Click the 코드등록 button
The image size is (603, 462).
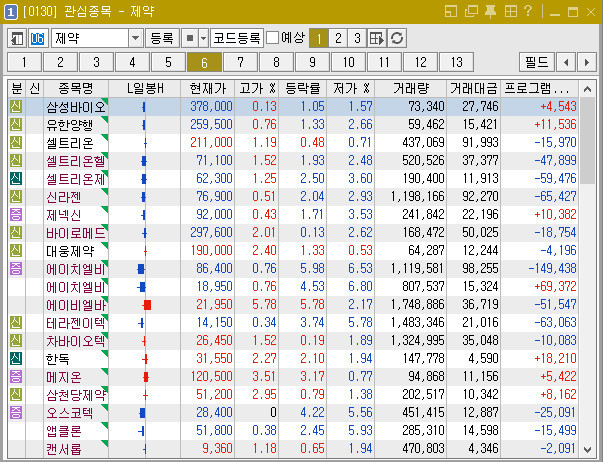(x=237, y=38)
